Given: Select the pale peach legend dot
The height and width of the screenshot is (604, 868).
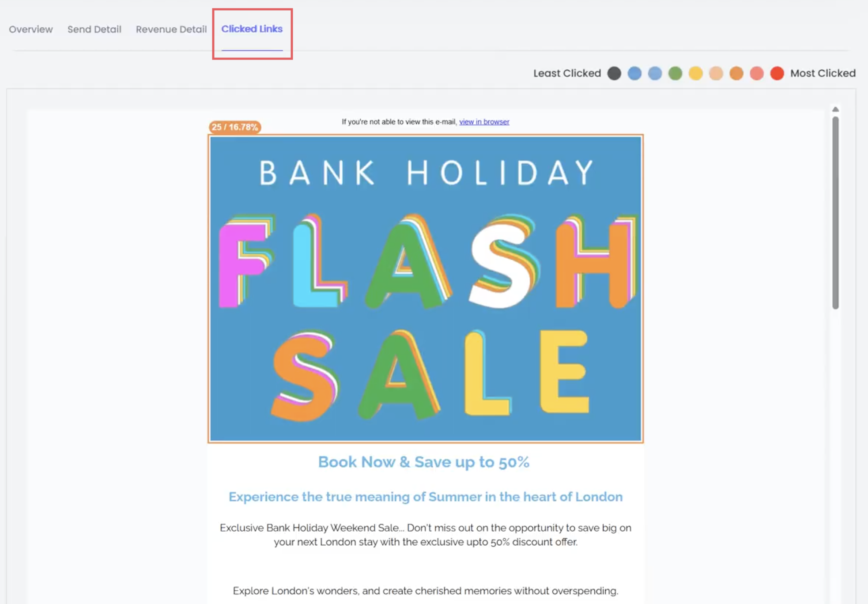Looking at the screenshot, I should click(716, 73).
